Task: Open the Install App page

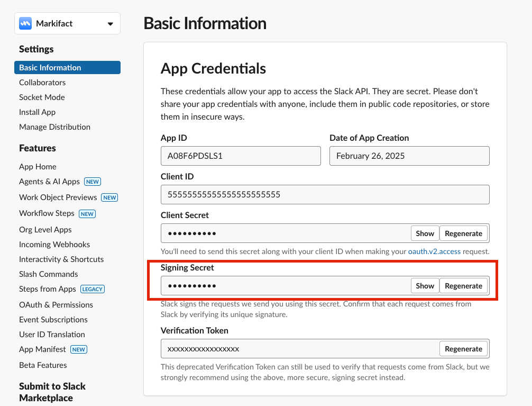Action: click(x=38, y=112)
